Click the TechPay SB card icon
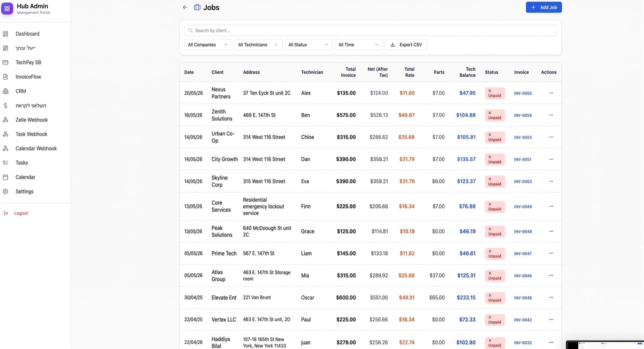Image resolution: width=644 pixels, height=349 pixels. (x=5, y=62)
